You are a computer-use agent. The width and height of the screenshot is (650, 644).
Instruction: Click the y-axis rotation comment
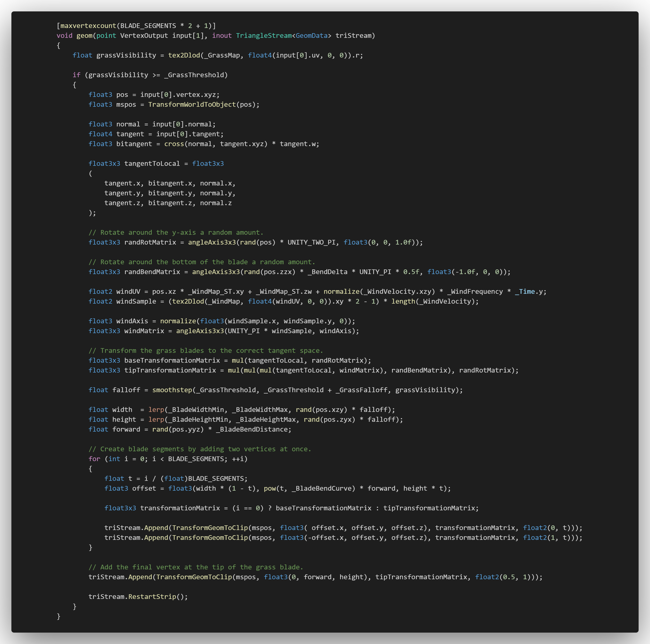[x=176, y=233]
